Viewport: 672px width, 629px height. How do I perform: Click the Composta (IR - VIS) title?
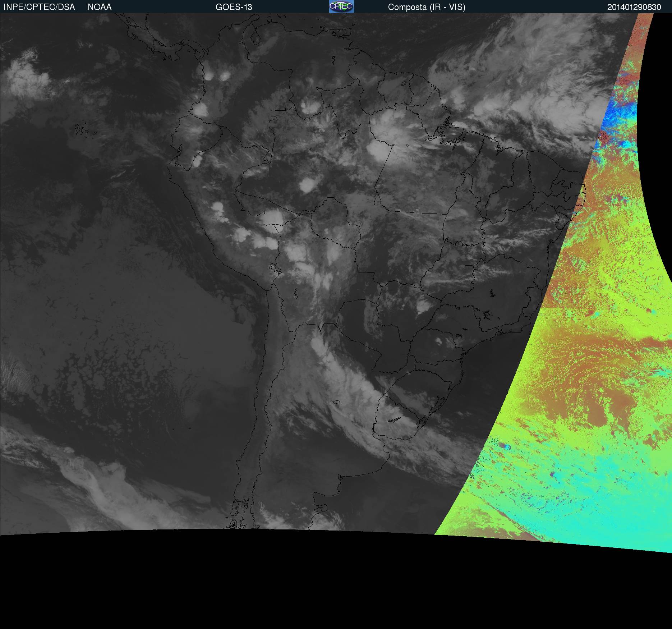[x=427, y=7]
